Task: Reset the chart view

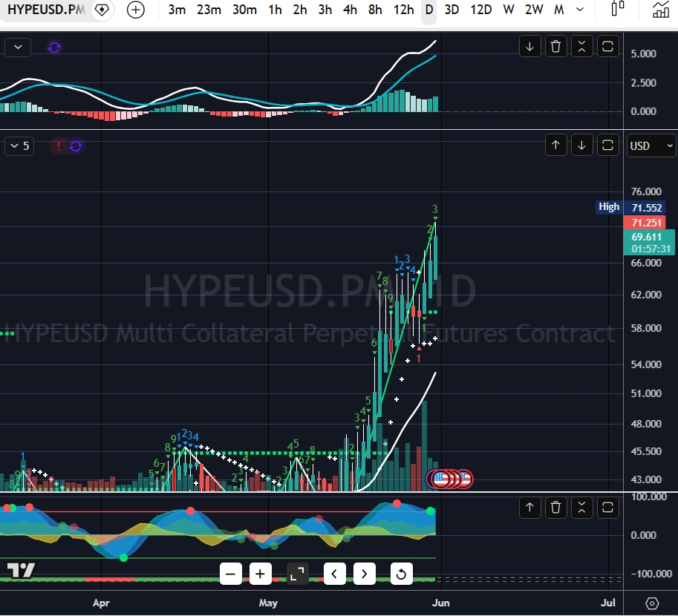Action: (401, 574)
